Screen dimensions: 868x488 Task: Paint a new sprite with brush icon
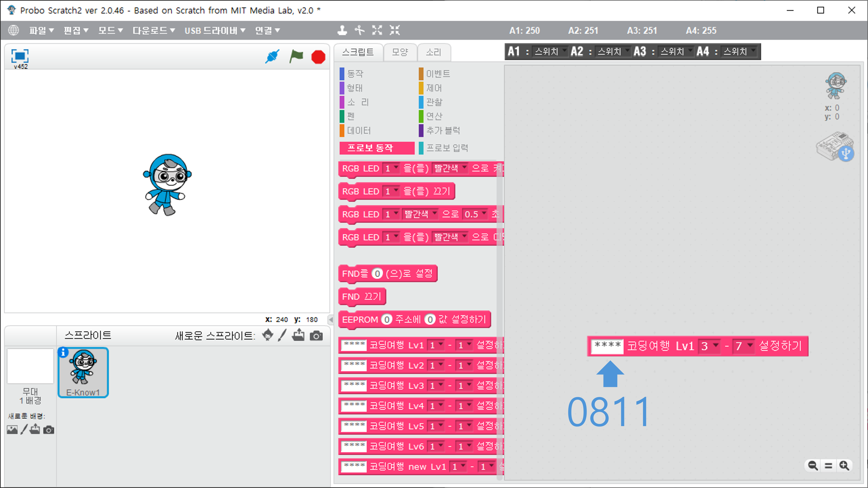point(282,335)
